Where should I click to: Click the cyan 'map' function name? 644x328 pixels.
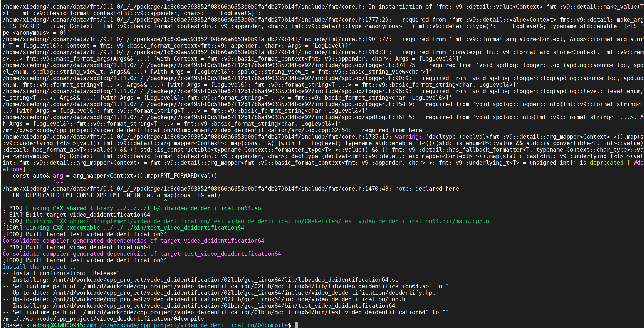168,195
